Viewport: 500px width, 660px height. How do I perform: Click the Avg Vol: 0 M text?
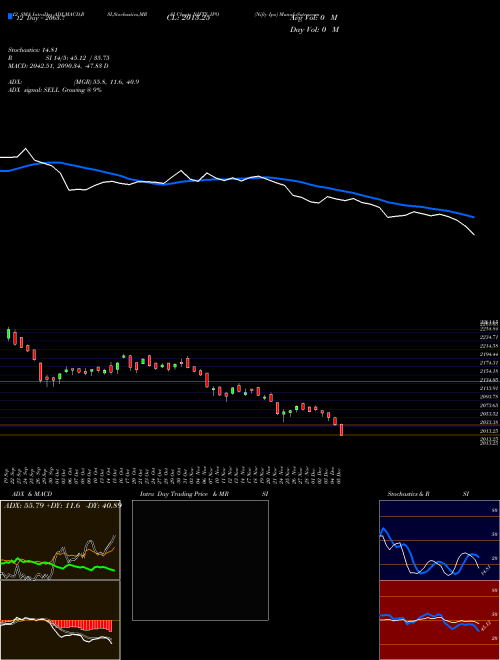[x=314, y=18]
